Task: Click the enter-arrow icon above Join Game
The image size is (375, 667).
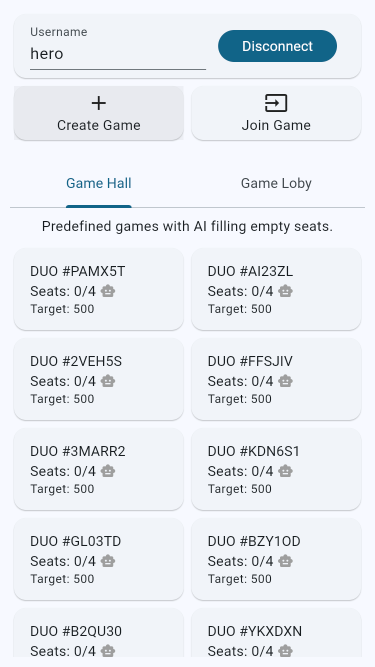Action: 276,103
